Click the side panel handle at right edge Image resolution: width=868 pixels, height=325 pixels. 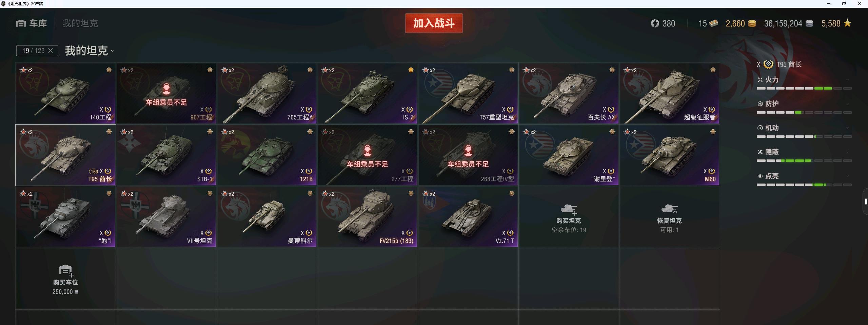tap(866, 202)
